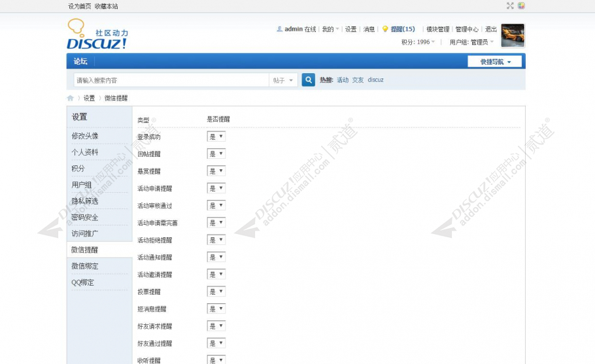Open the 设置 link in top bar
The image size is (595, 364).
(x=350, y=29)
